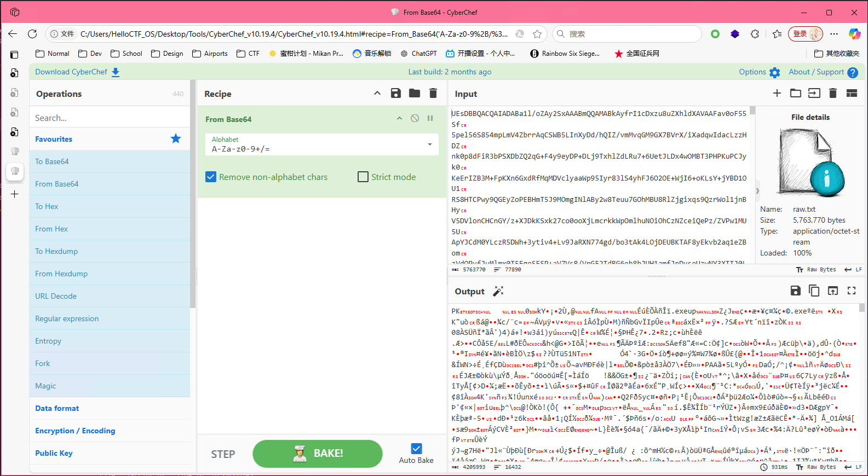Select the To Base64 operation

[x=110, y=161]
